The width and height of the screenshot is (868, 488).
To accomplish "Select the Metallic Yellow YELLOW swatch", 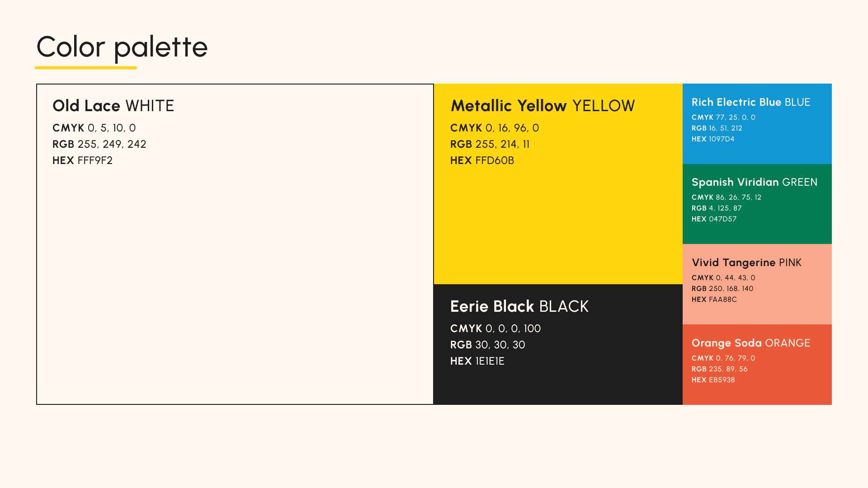I will [x=558, y=184].
